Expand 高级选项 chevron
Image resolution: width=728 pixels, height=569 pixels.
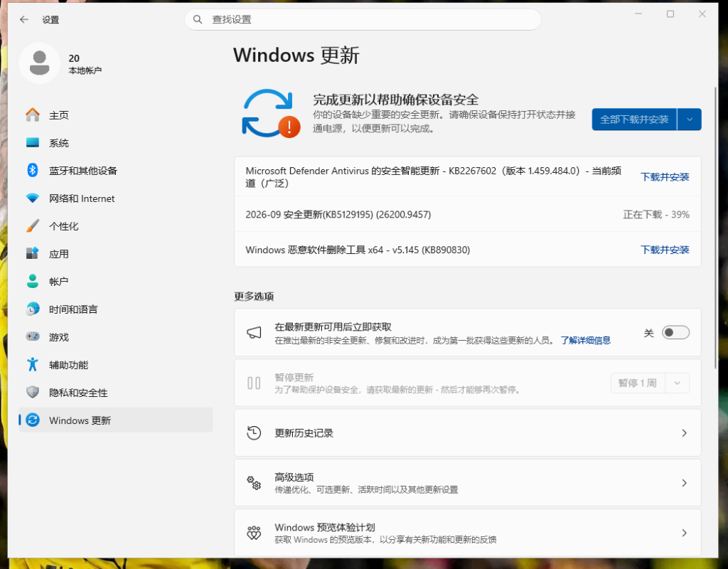(684, 483)
